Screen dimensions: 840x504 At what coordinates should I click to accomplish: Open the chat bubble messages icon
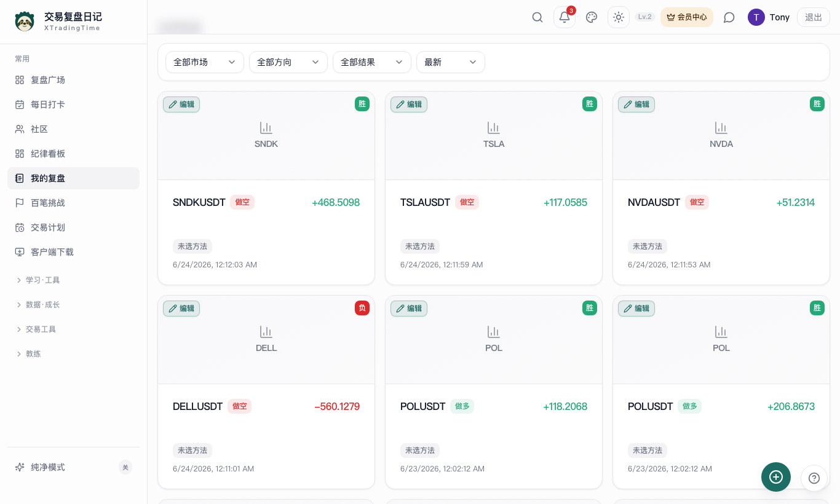tap(729, 17)
